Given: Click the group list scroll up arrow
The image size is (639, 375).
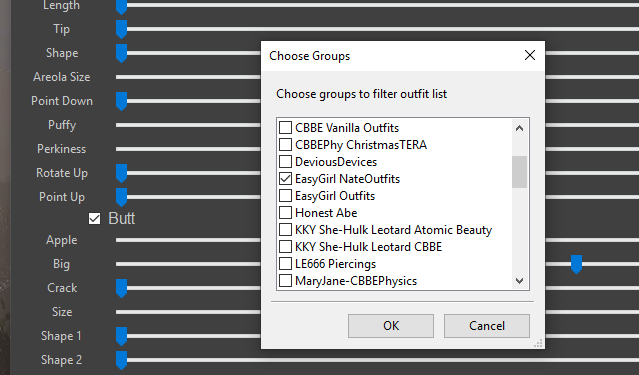Looking at the screenshot, I should click(519, 128).
